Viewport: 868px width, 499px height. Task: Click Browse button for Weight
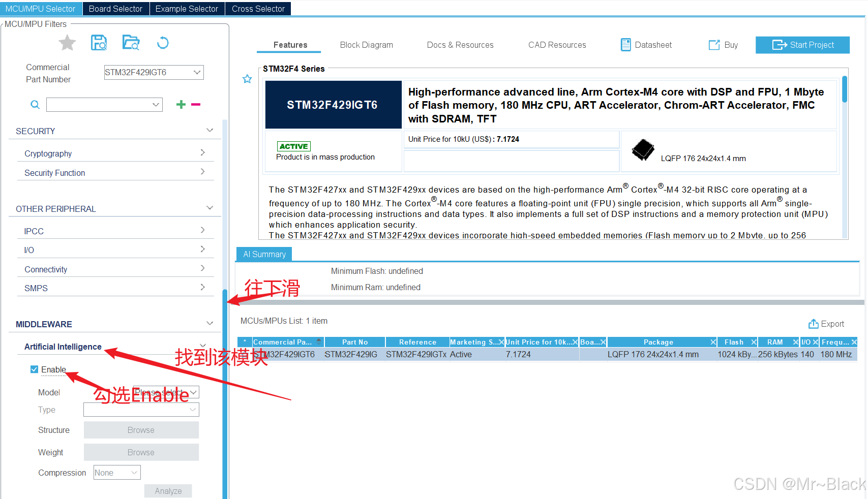click(141, 452)
